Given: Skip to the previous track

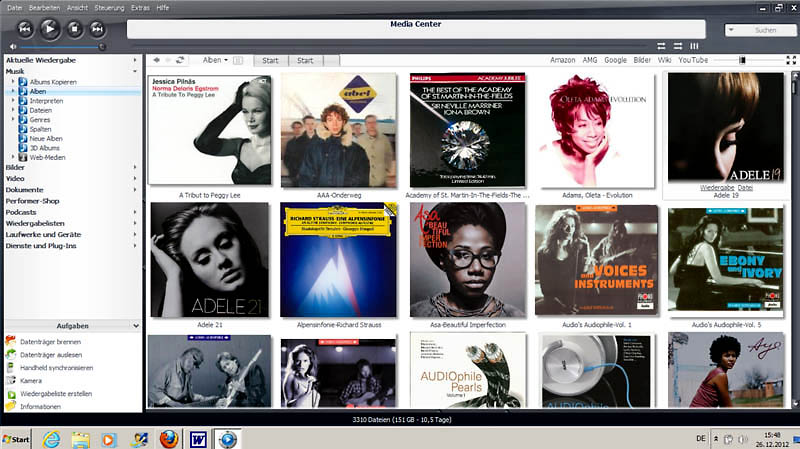Looking at the screenshot, I should (x=24, y=29).
